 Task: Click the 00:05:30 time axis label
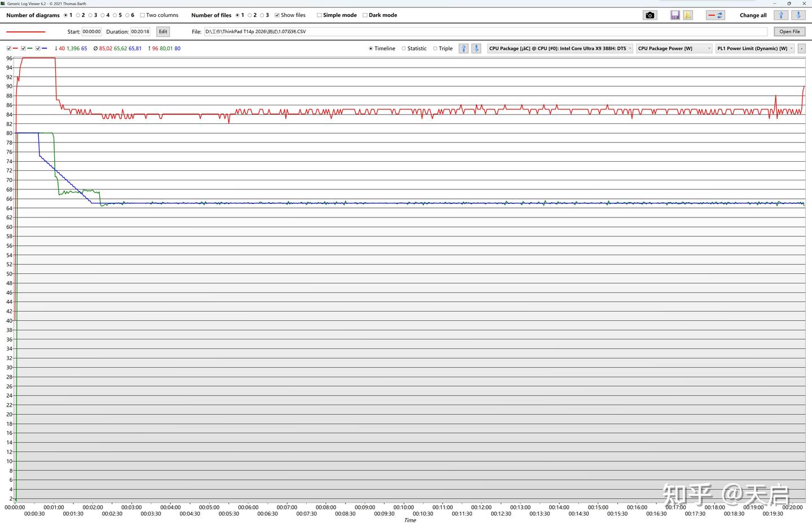coord(228,513)
